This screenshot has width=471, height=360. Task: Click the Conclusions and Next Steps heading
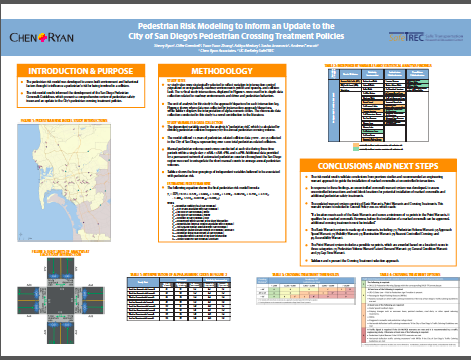[378, 166]
